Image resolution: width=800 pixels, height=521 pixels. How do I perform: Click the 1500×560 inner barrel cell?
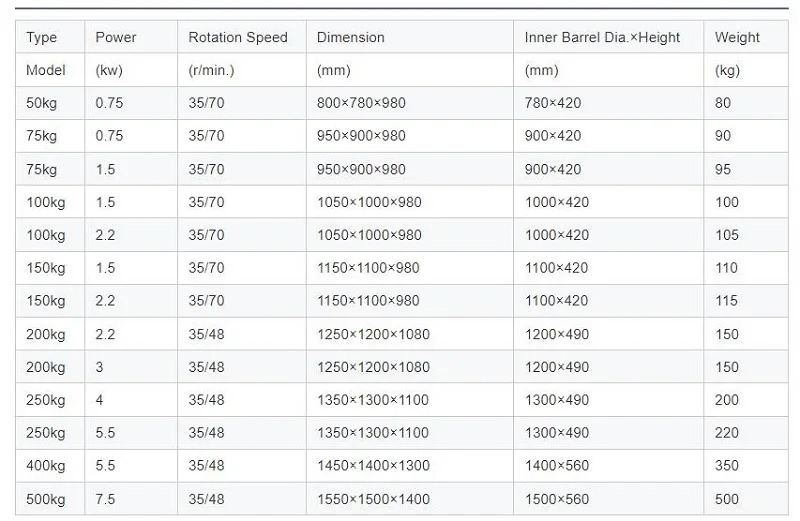click(557, 499)
